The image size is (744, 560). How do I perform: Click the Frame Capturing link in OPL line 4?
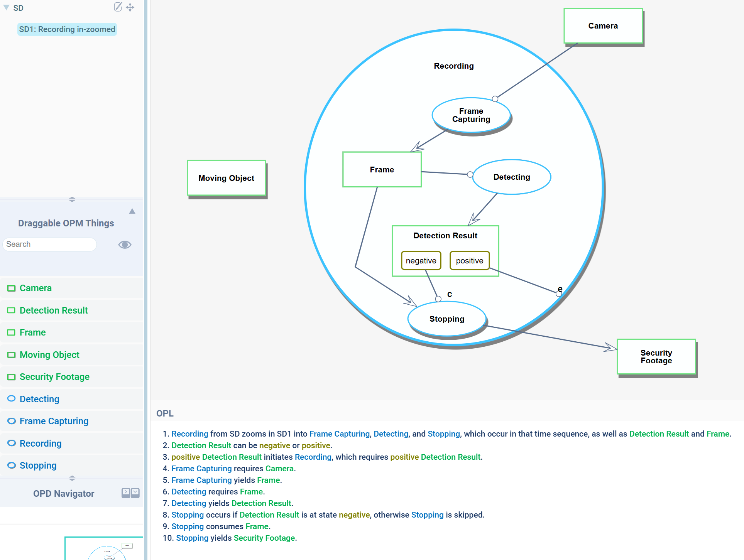tap(201, 469)
